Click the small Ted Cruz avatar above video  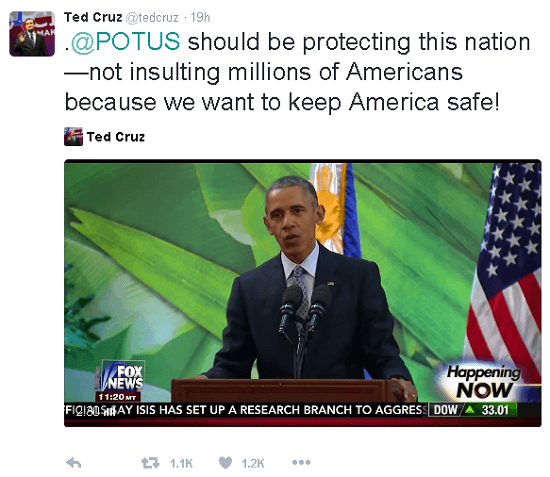coord(73,136)
